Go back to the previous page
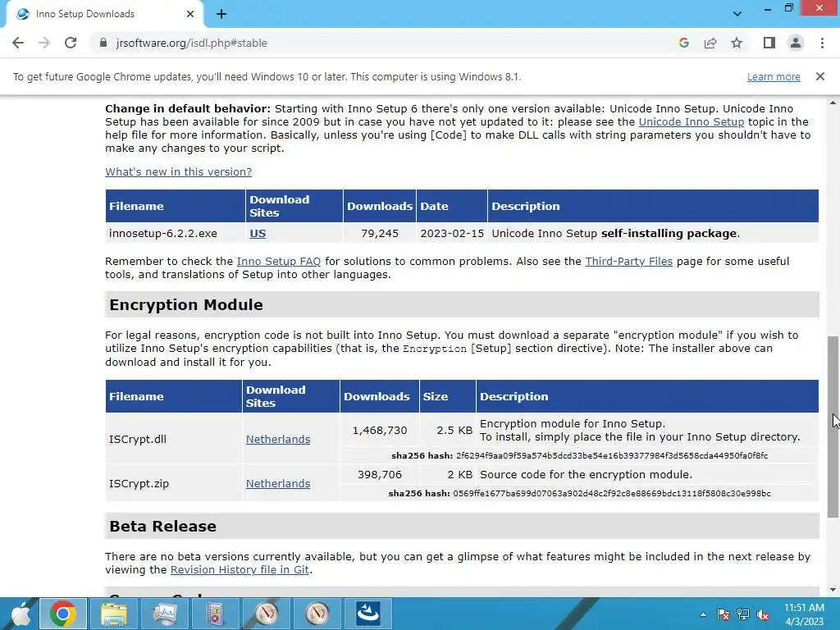 pyautogui.click(x=18, y=43)
